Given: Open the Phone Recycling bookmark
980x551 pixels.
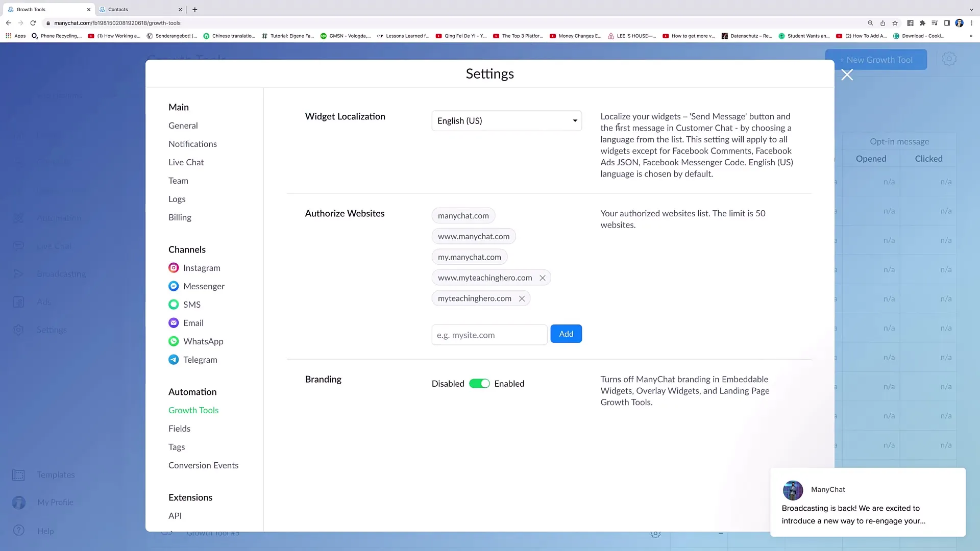Looking at the screenshot, I should [x=56, y=36].
